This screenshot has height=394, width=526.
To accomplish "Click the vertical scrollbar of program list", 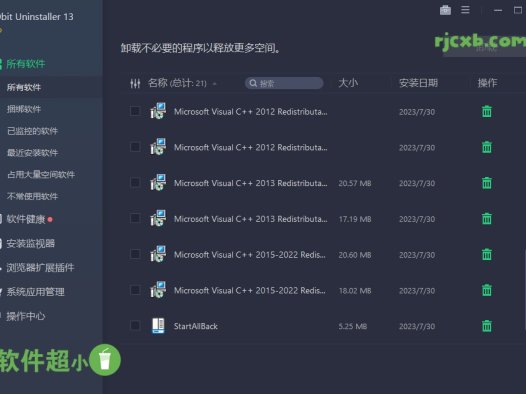I will (x=525, y=288).
